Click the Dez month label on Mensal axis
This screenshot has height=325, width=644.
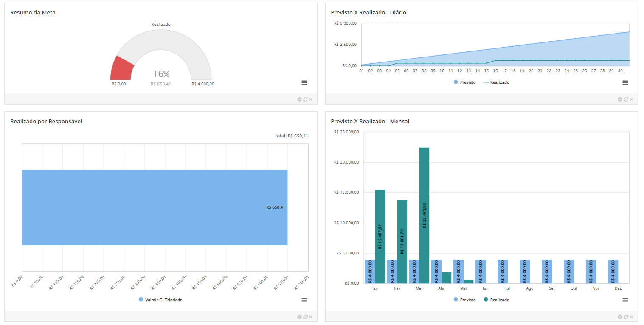point(618,288)
